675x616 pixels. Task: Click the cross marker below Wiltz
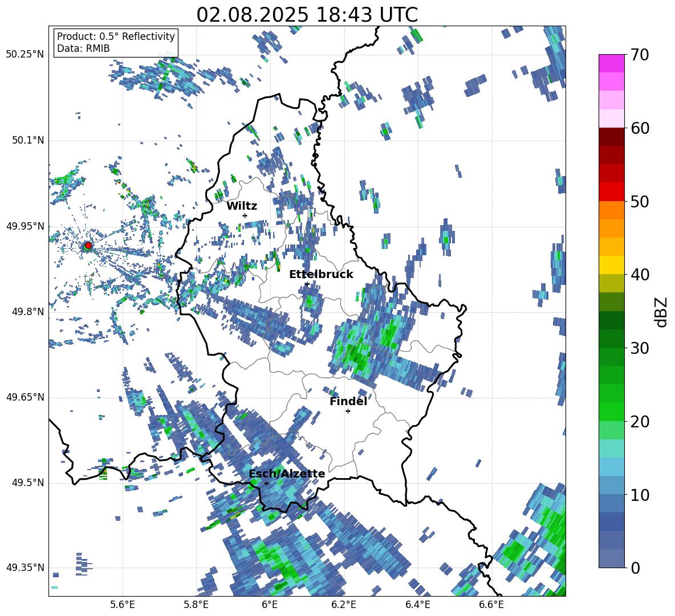245,215
